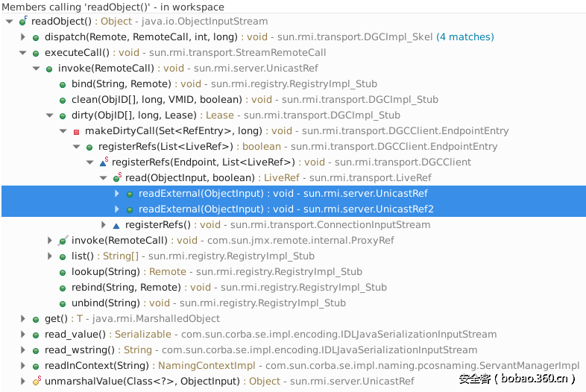586x392 pixels.
Task: Click the green static icon of read(ObjectInput, boolean)
Action: (117, 178)
